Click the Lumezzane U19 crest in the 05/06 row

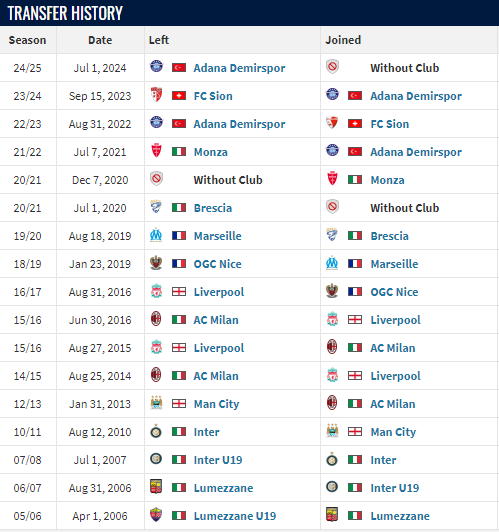(x=156, y=515)
